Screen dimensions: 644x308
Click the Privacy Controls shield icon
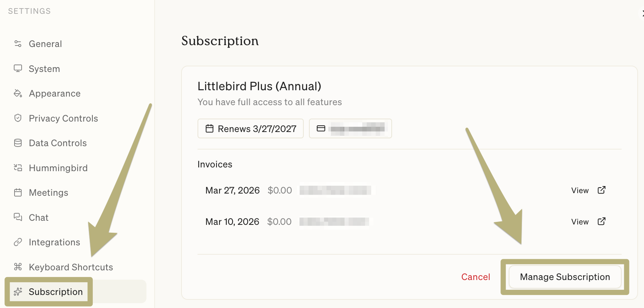(x=18, y=118)
